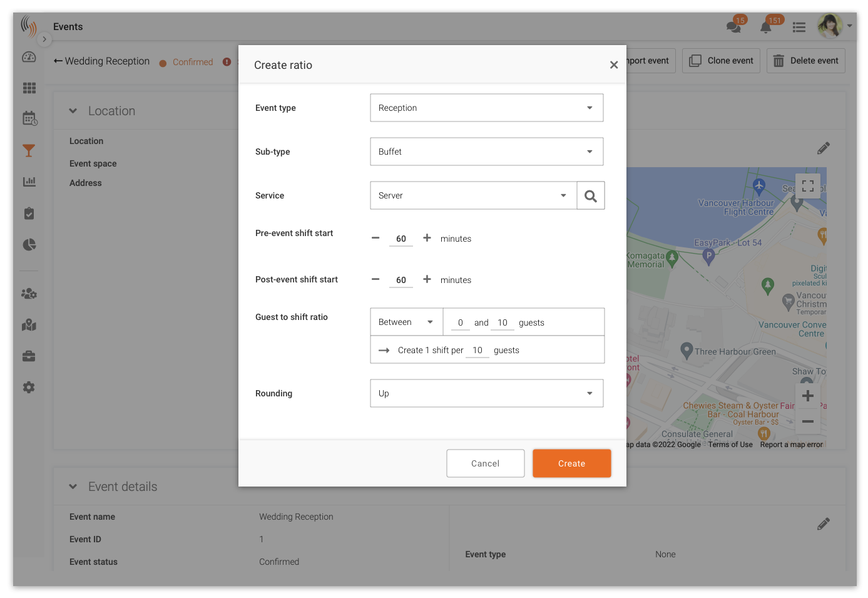The height and width of the screenshot is (598, 868).
Task: Toggle the map fullscreen view
Action: [808, 186]
